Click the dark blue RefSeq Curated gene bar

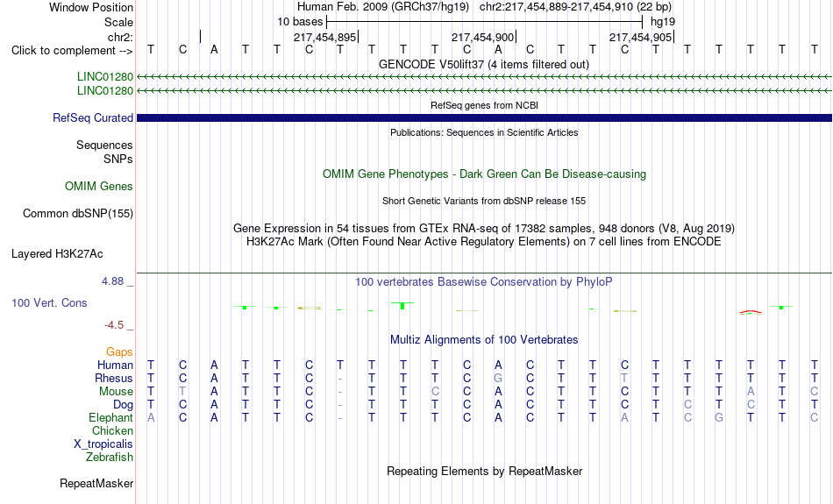484,118
